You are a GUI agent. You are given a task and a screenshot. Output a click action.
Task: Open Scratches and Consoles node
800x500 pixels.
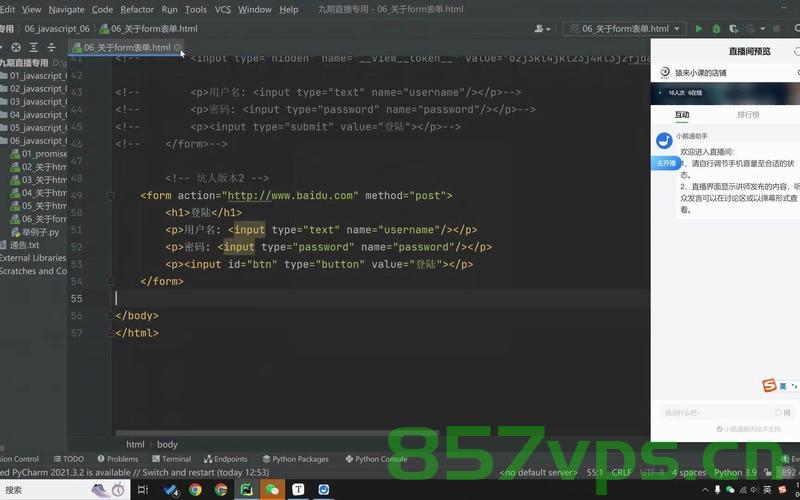(x=33, y=271)
